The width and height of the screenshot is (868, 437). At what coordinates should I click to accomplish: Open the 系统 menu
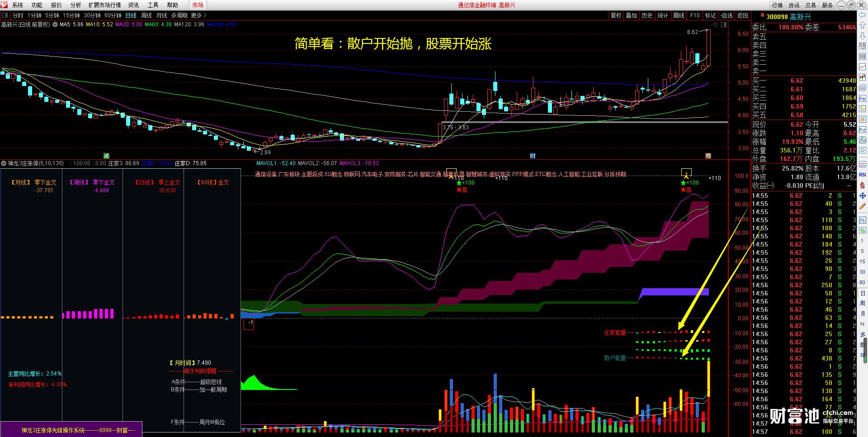[x=18, y=5]
